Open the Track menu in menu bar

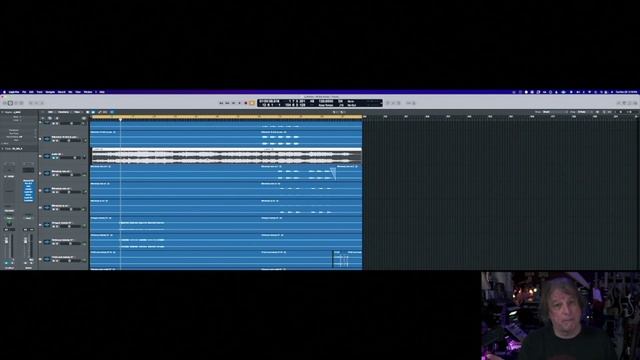click(40, 92)
